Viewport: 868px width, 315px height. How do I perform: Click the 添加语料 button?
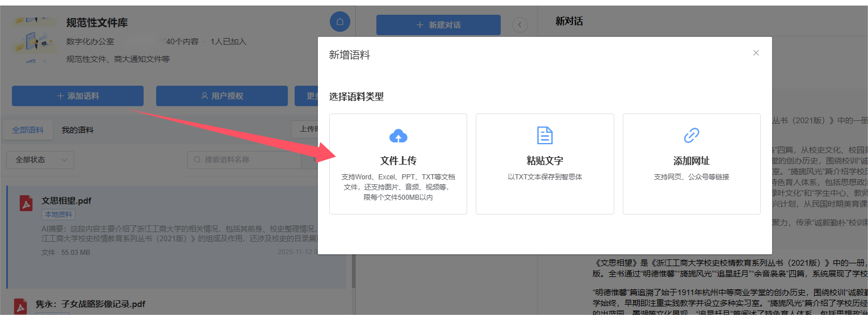78,96
